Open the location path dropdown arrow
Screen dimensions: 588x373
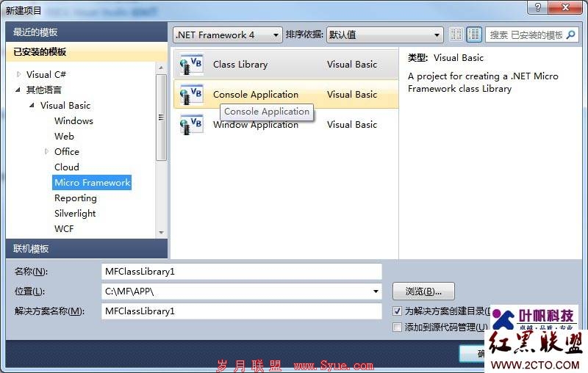[x=376, y=291]
